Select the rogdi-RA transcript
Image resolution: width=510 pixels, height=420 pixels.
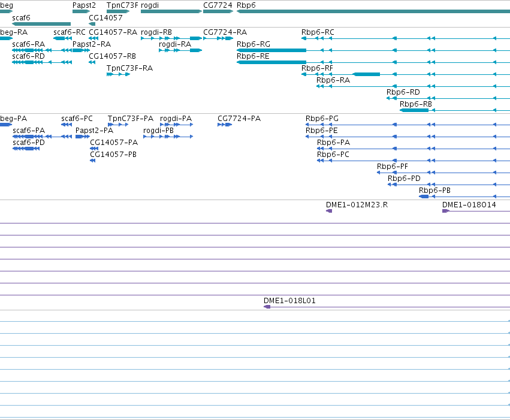pos(180,50)
